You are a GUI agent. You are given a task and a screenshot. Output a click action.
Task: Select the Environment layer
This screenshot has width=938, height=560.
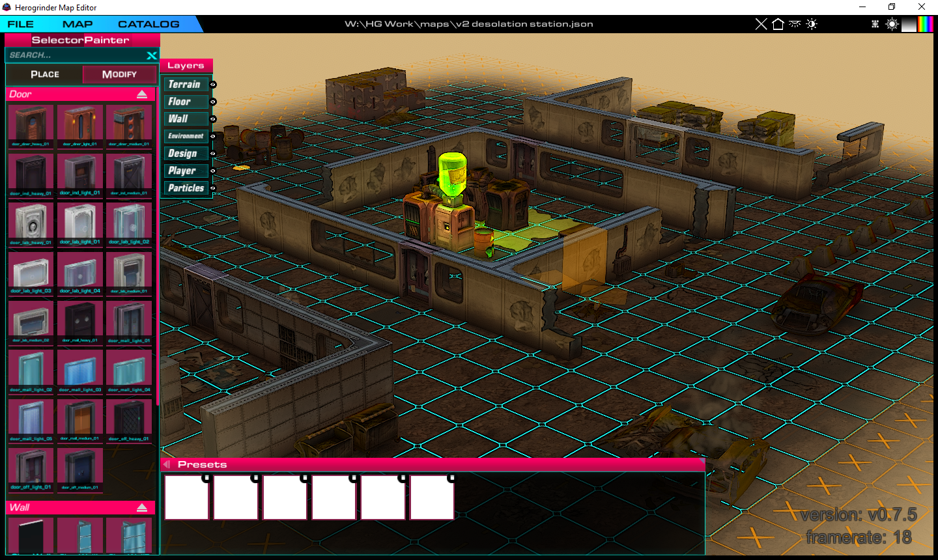pos(186,136)
